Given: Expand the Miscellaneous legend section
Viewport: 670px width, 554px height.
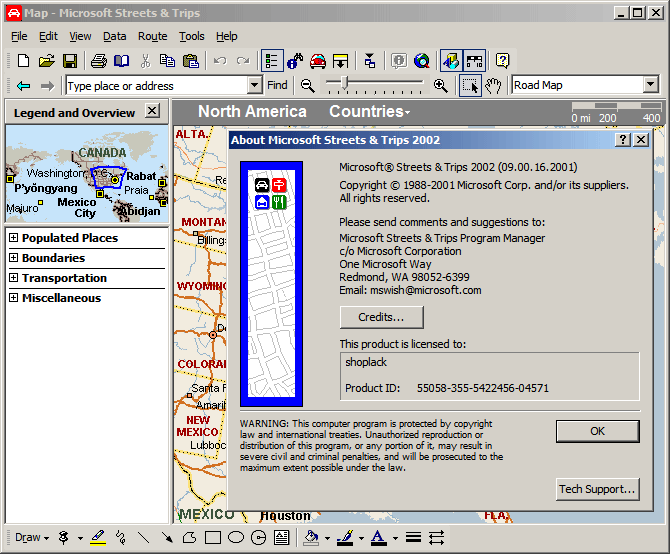Looking at the screenshot, I should [14, 298].
